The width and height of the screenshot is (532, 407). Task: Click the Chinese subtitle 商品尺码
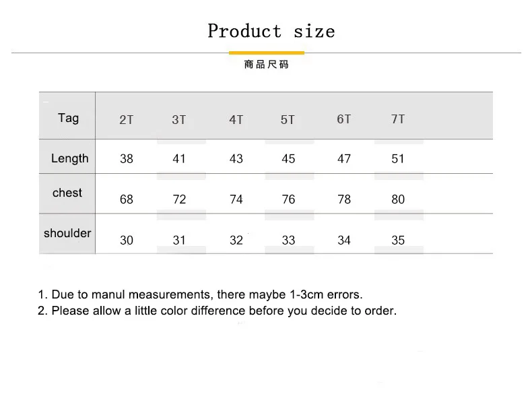pos(267,64)
